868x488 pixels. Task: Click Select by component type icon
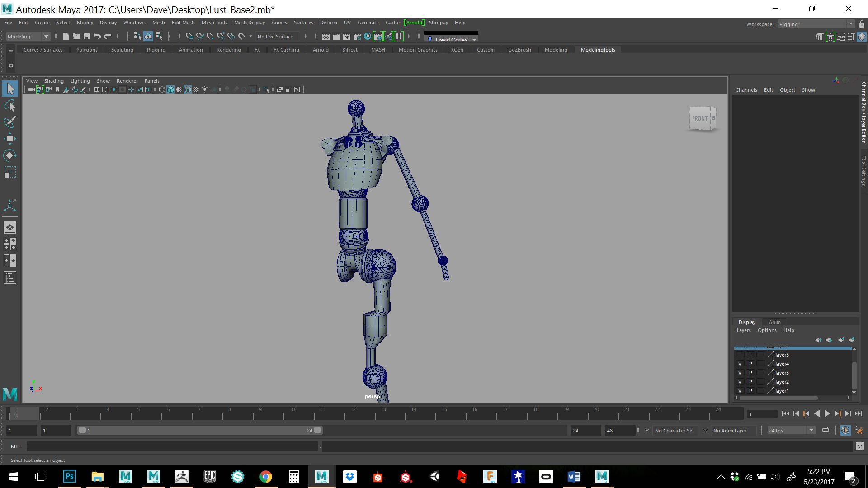tap(159, 36)
